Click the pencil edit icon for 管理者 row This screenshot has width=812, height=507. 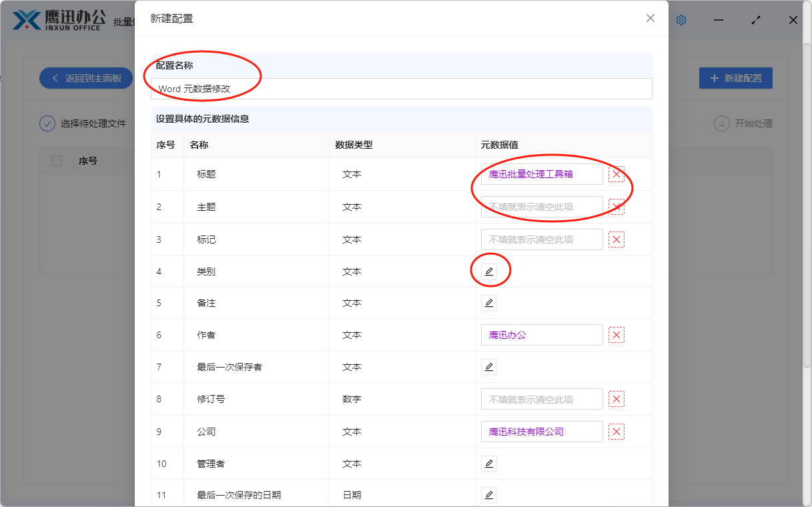(489, 464)
